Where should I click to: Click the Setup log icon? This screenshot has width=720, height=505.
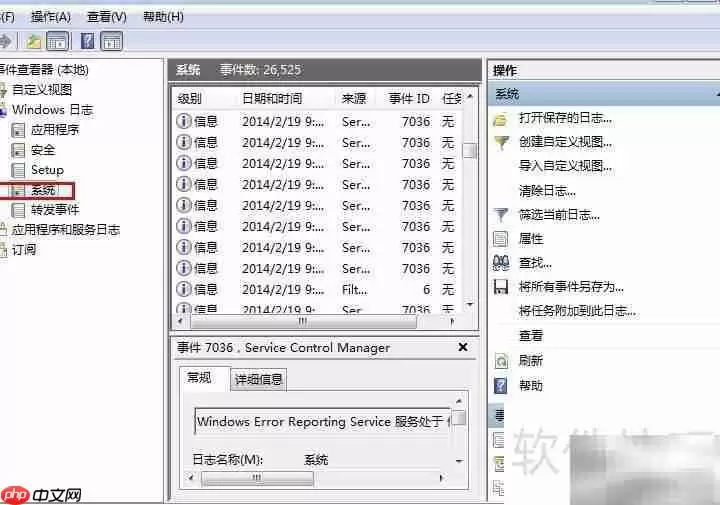(x=18, y=170)
